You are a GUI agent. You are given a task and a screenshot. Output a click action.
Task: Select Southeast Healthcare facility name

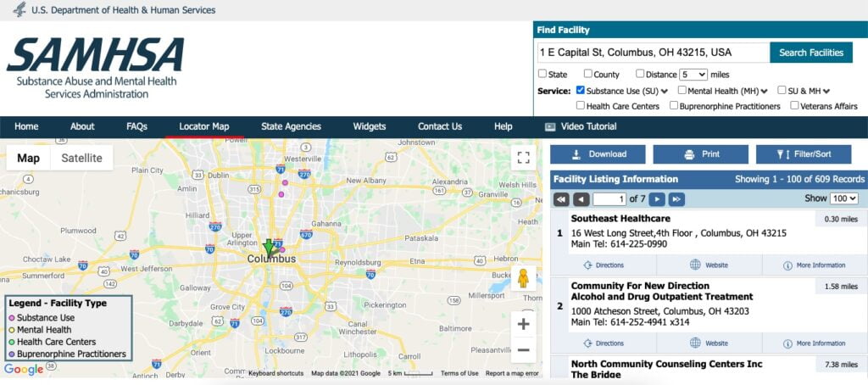coord(620,218)
